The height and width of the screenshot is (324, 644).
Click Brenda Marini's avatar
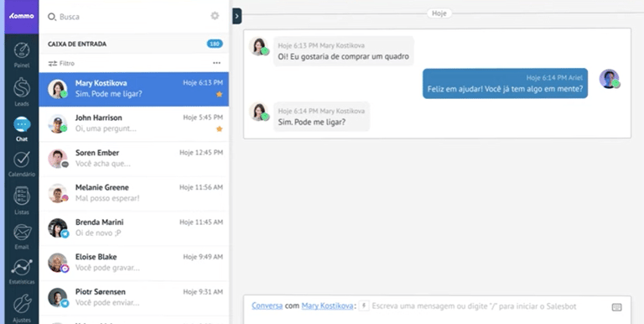[x=58, y=227]
